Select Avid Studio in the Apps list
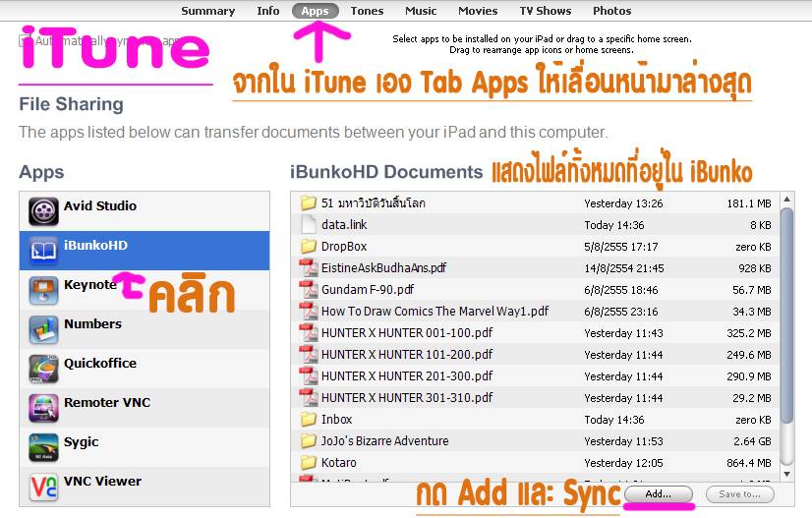The width and height of the screenshot is (812, 518). click(x=145, y=211)
